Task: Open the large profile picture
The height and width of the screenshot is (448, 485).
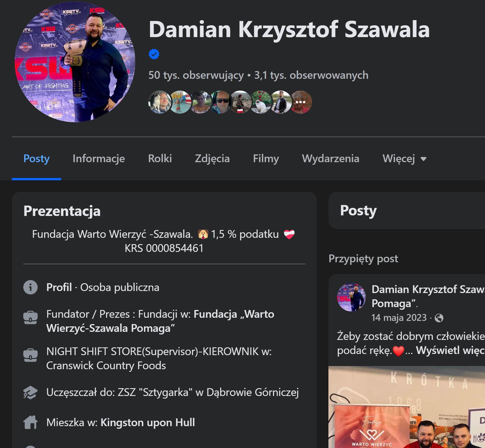Action: (75, 62)
